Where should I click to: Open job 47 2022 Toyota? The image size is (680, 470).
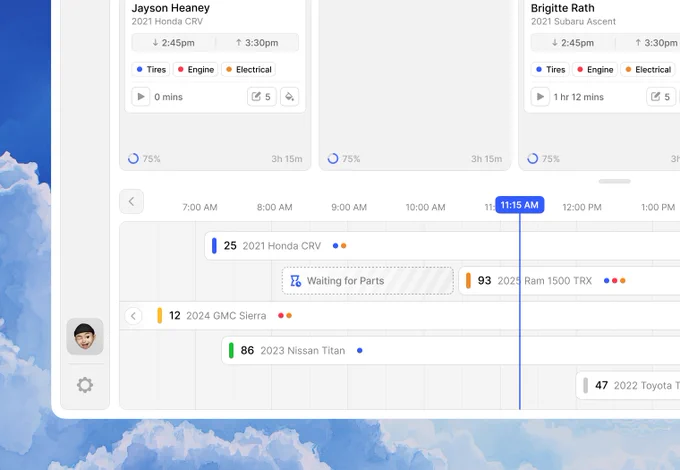coord(628,385)
